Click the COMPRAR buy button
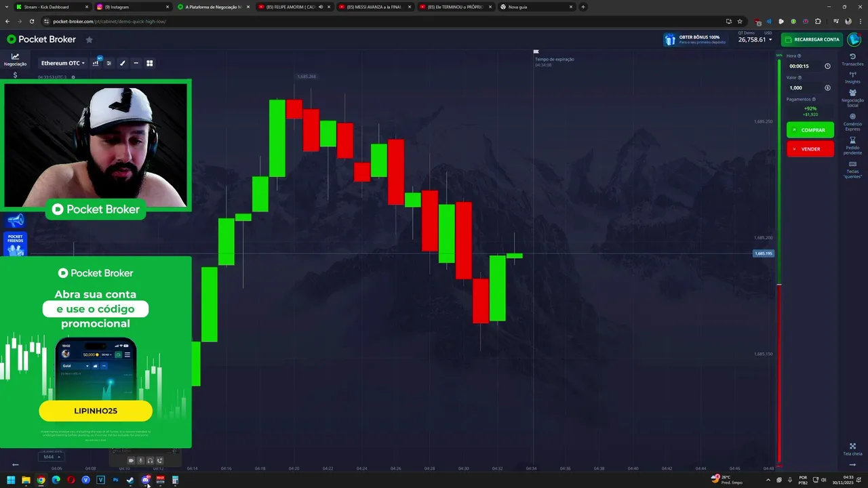868x488 pixels. 810,129
